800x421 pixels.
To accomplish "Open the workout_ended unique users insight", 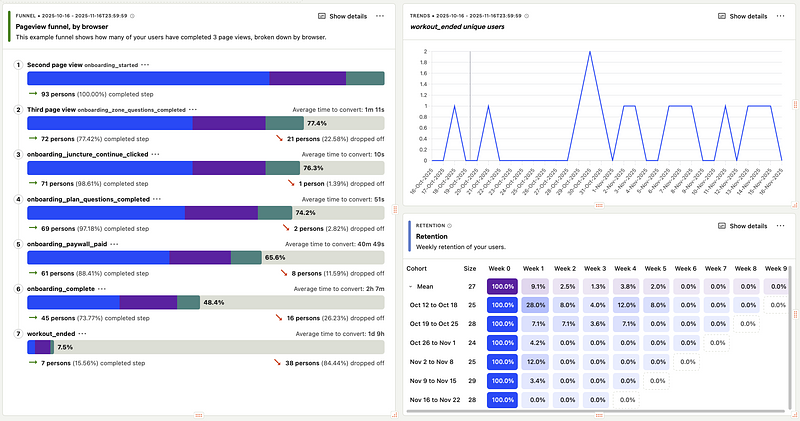I will point(467,28).
